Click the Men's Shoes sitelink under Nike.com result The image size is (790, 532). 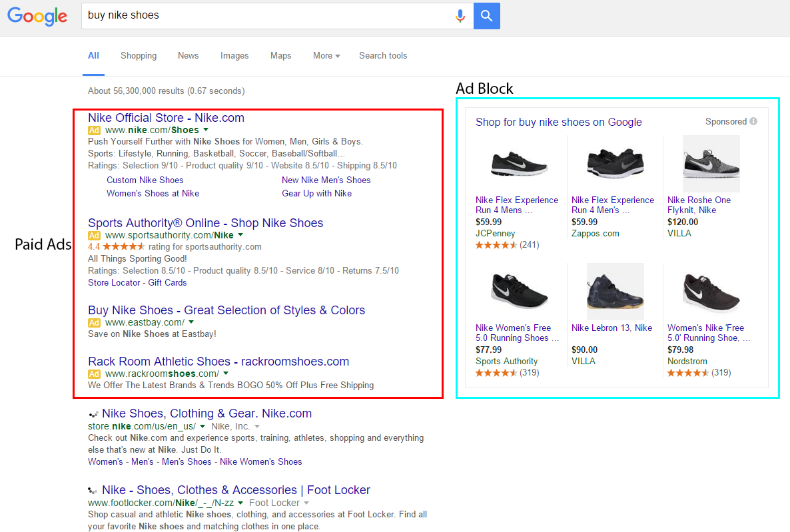[187, 462]
